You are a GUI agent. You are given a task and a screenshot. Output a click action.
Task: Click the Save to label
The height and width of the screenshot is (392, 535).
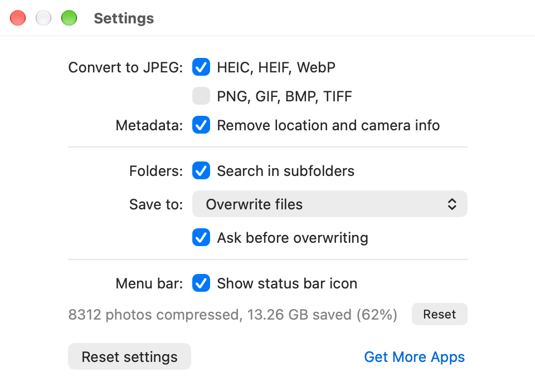pos(156,204)
